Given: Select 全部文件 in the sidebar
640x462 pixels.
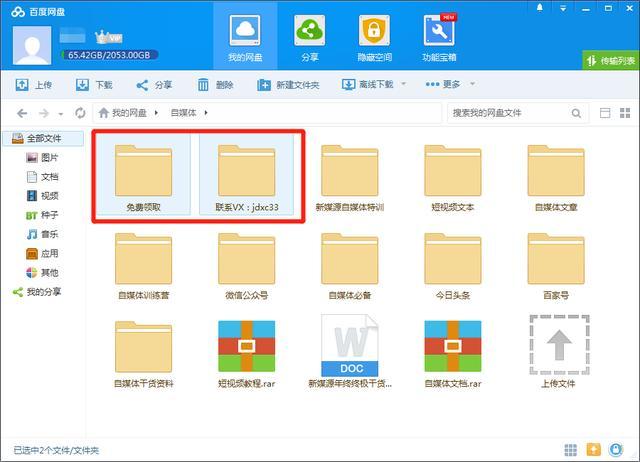Looking at the screenshot, I should (43, 138).
